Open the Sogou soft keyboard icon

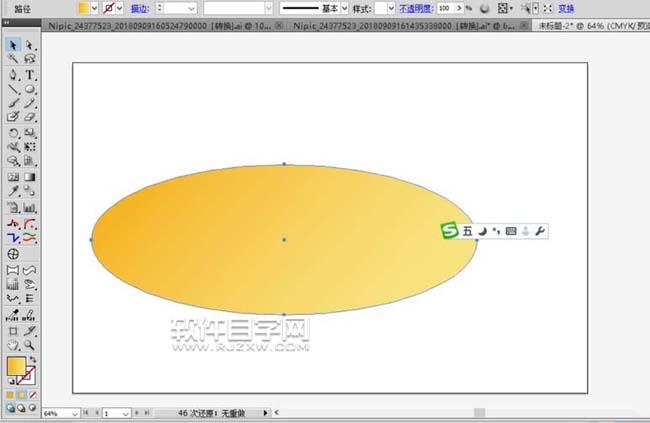(511, 231)
